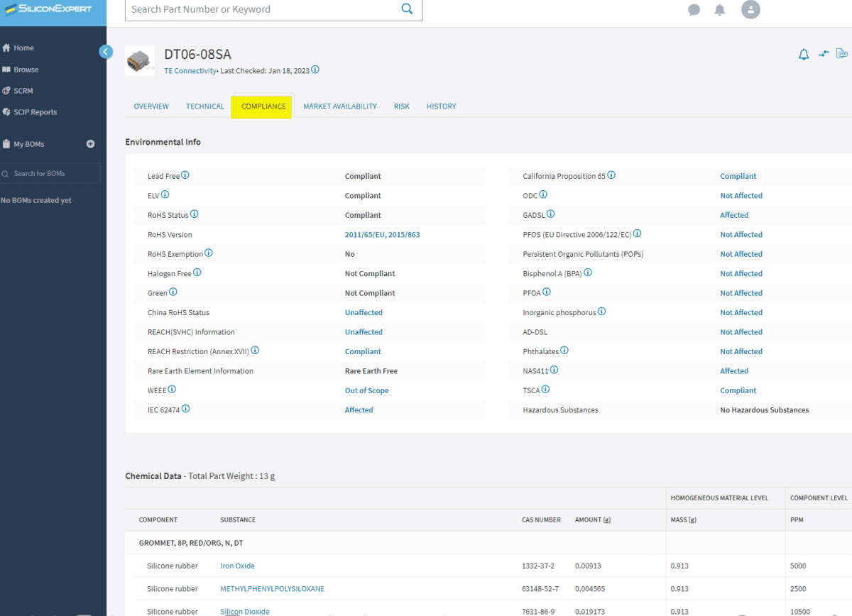Show the Lead Free info tooltip

pyautogui.click(x=185, y=175)
